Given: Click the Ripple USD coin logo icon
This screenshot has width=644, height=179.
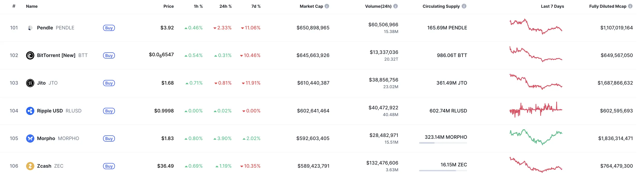Looking at the screenshot, I should point(30,111).
